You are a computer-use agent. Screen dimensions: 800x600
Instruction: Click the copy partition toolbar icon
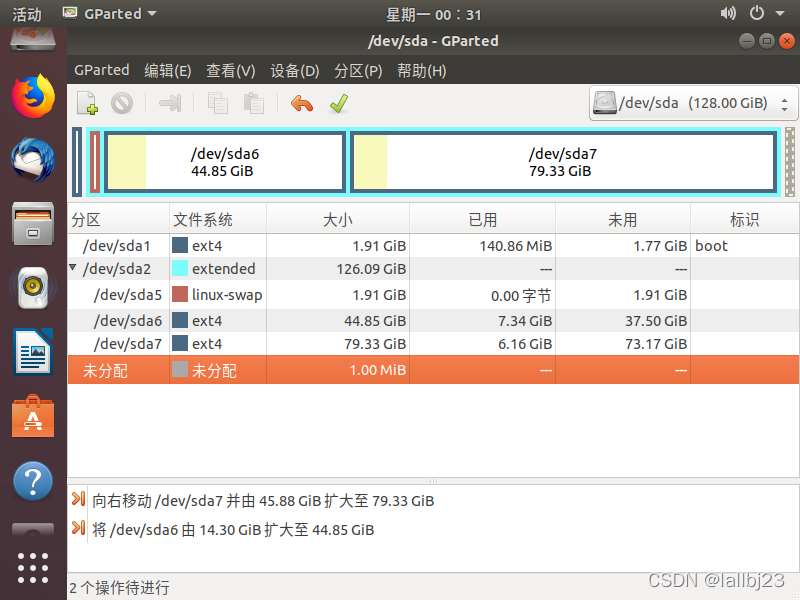point(218,103)
